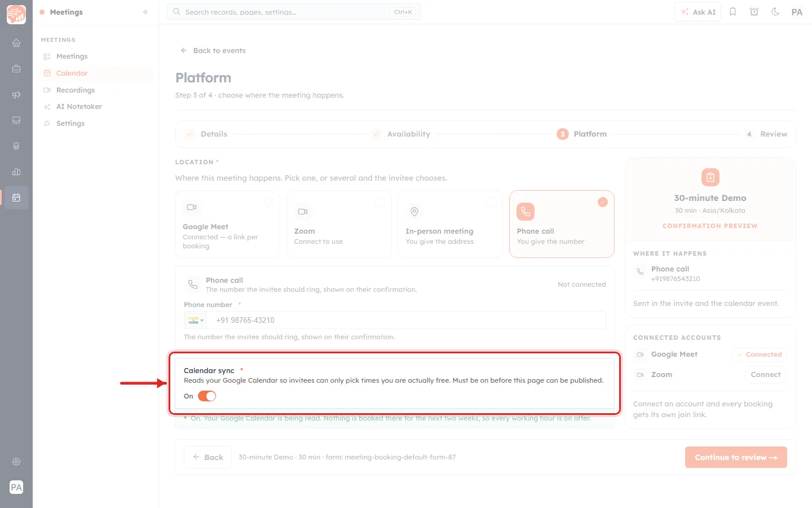
Task: Click the Platform step in the stepper
Action: pos(582,134)
